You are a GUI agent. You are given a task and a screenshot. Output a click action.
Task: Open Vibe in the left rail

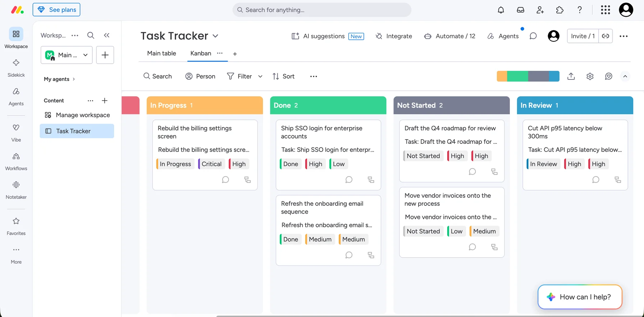[16, 132]
